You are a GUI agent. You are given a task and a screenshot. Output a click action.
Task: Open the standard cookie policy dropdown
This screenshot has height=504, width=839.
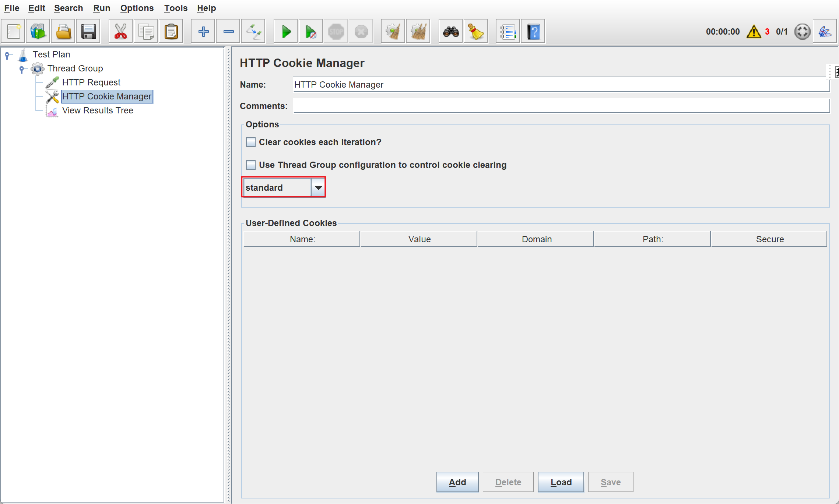coord(318,188)
